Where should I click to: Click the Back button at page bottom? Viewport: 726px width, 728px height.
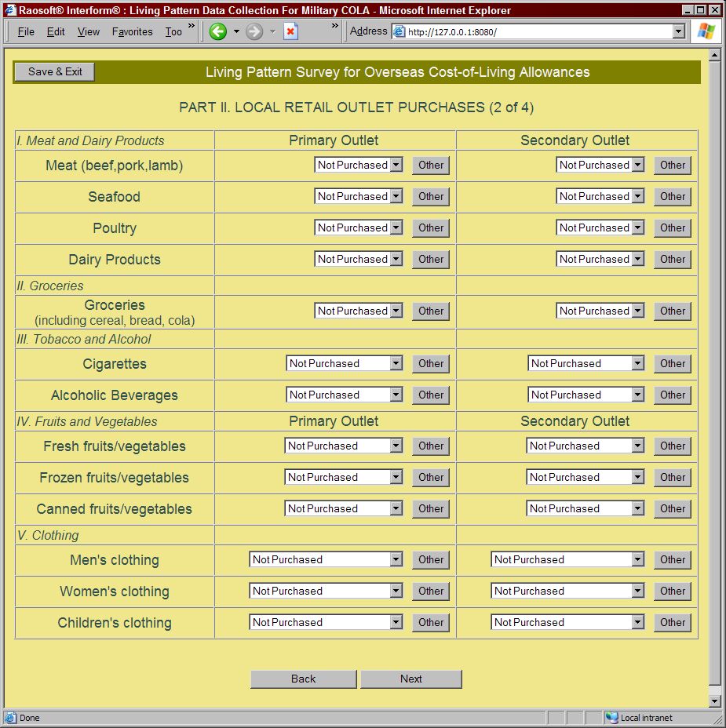point(303,679)
